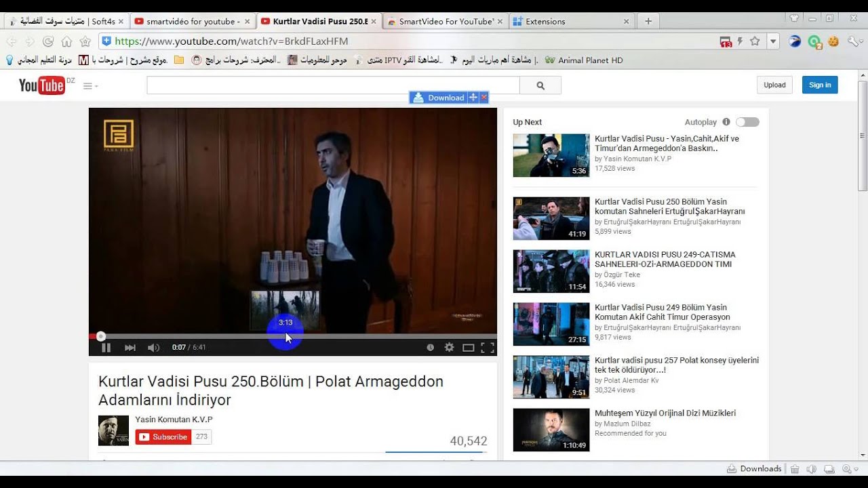The height and width of the screenshot is (488, 868).
Task: Open thumbnail of the 27:15 video
Action: pyautogui.click(x=551, y=324)
